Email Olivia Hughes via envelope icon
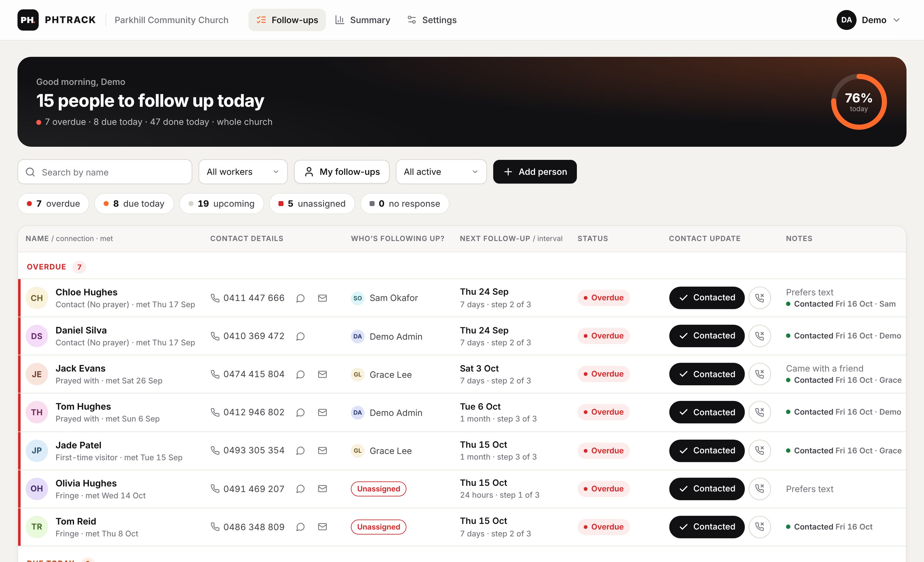 coord(322,489)
